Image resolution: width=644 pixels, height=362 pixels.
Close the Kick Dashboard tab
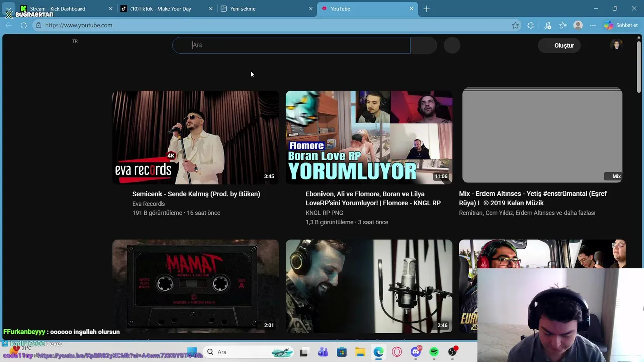(x=111, y=9)
